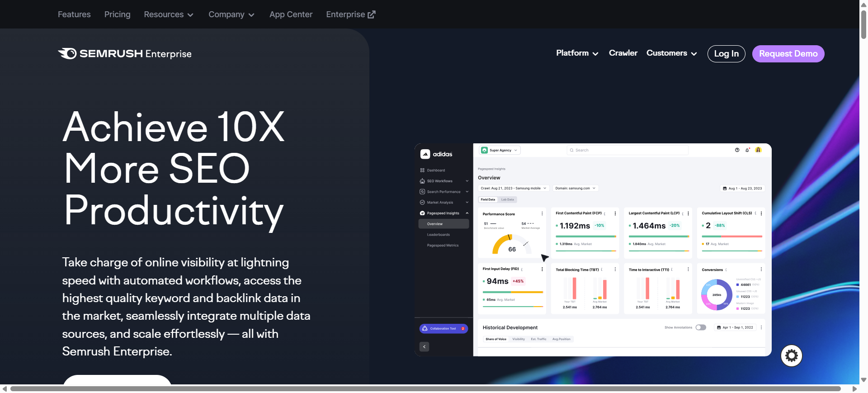Click the notification bell icon in dashboard
Viewport: 868px width, 393px height.
coord(747,150)
